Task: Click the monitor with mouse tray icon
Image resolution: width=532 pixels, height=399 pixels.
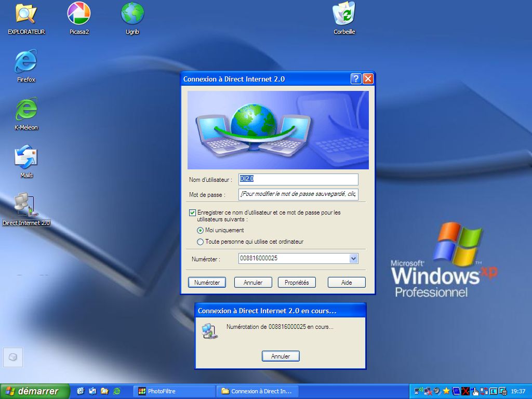Action: point(503,391)
